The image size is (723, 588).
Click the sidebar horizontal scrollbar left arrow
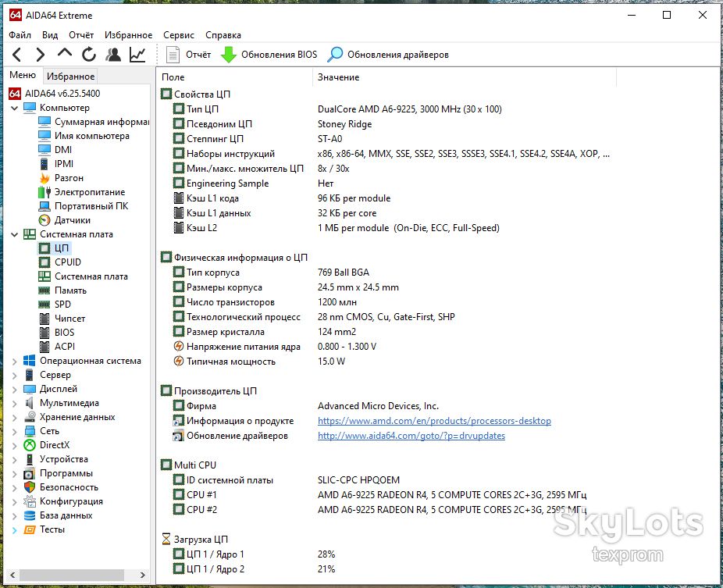pos(12,575)
